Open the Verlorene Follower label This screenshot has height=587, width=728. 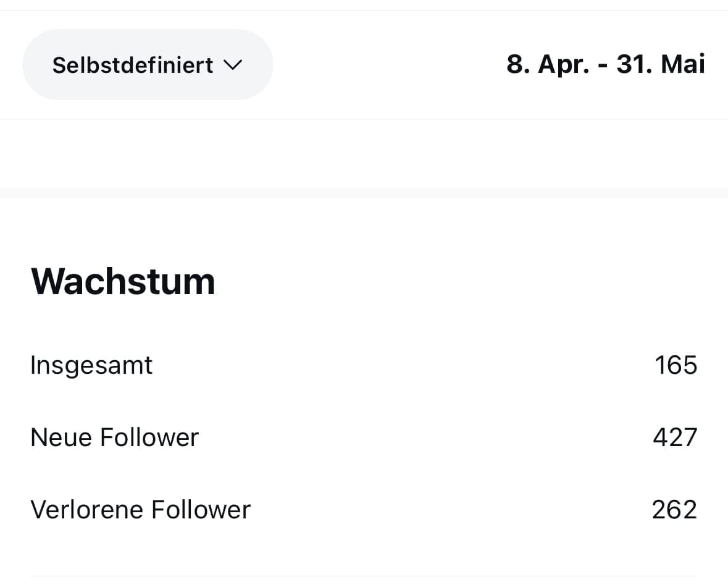pos(140,510)
